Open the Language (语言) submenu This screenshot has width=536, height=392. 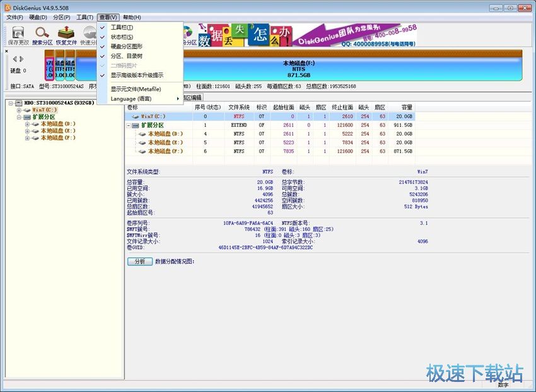click(140, 99)
